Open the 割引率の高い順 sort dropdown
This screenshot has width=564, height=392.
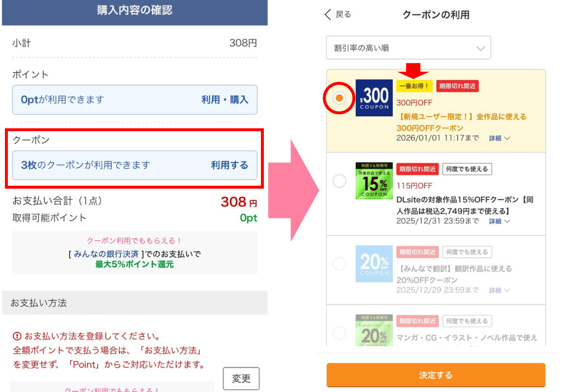[x=408, y=48]
